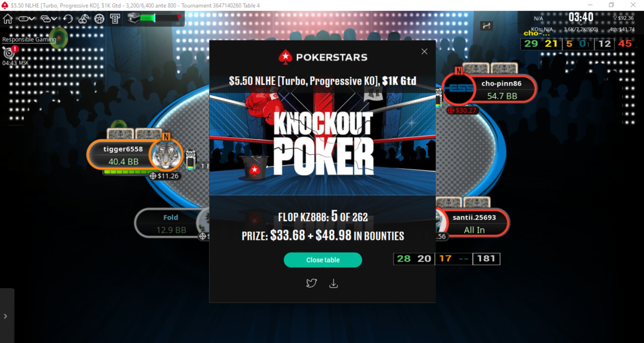Click the circular replay arrow icon
The height and width of the screenshot is (343, 644).
point(68,19)
